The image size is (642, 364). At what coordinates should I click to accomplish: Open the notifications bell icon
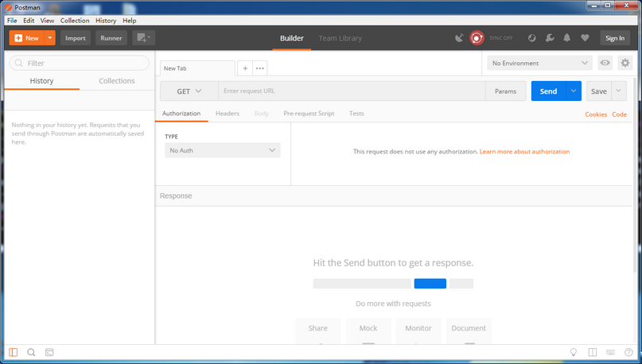[567, 38]
